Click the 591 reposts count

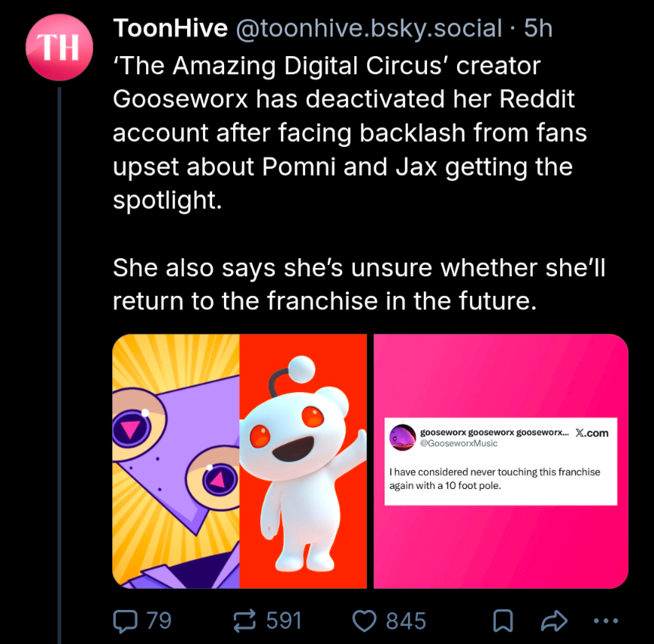[284, 621]
